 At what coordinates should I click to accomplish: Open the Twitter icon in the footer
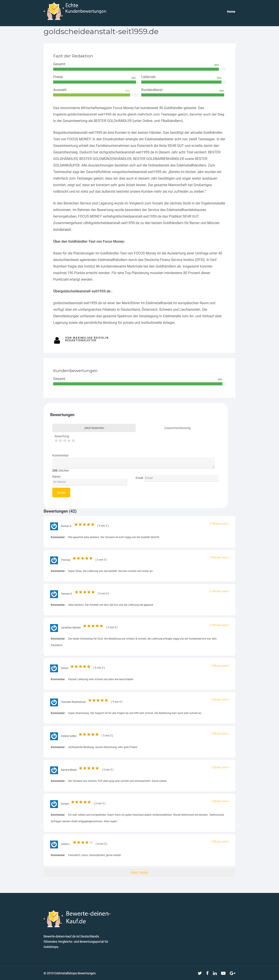200,973
